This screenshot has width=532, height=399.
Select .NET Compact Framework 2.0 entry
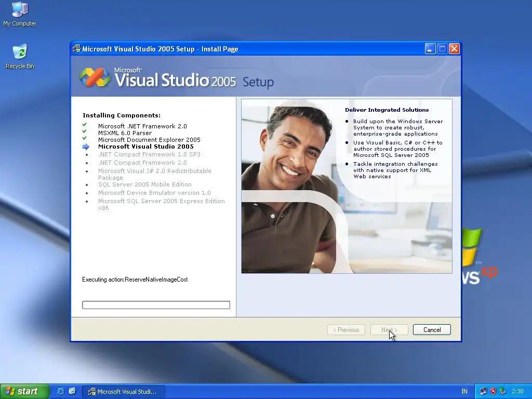[x=142, y=163]
